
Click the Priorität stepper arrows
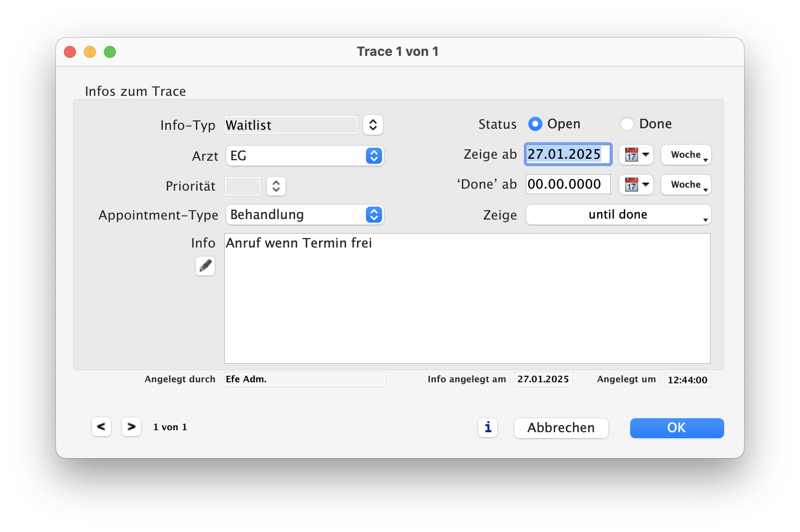tap(276, 186)
